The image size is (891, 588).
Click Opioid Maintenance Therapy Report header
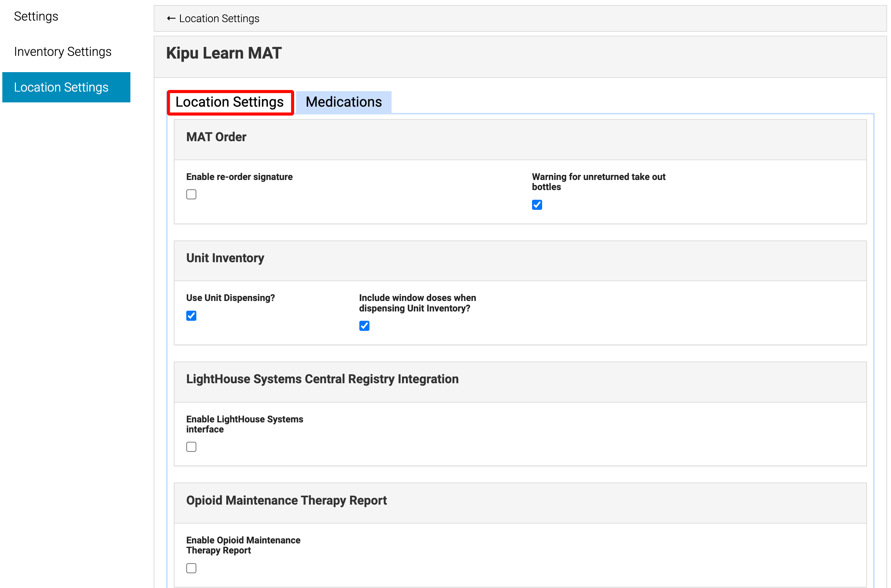click(286, 500)
